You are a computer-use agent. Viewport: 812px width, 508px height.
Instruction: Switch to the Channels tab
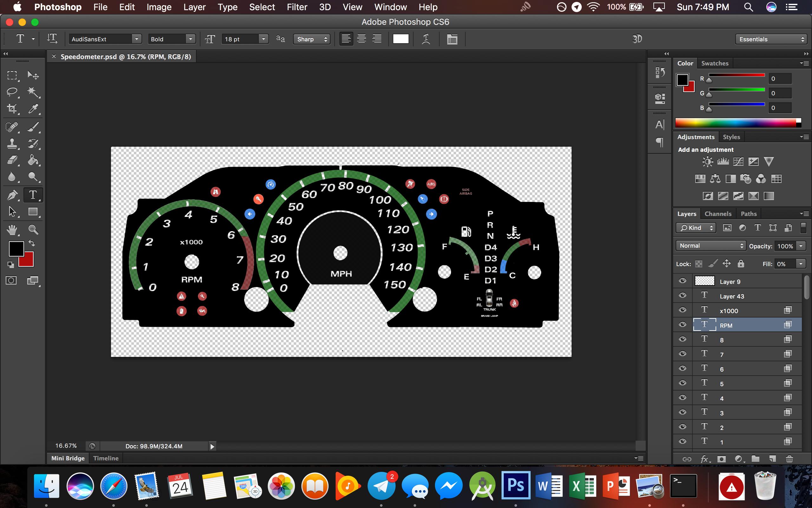click(718, 214)
